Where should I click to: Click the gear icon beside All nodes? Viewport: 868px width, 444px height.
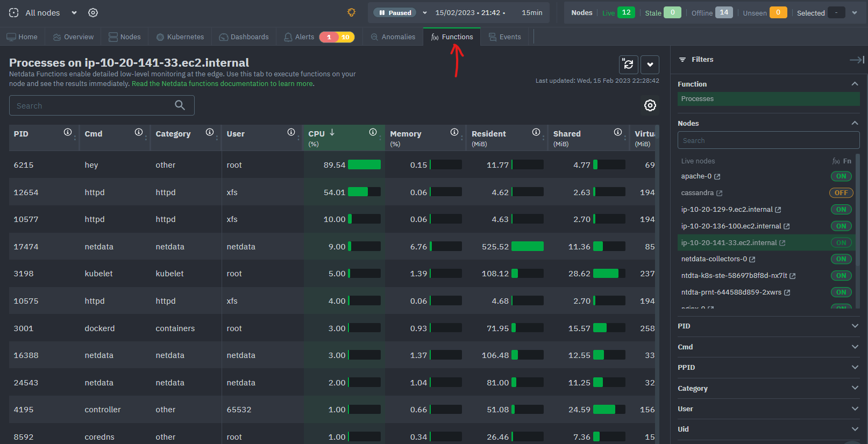[93, 12]
